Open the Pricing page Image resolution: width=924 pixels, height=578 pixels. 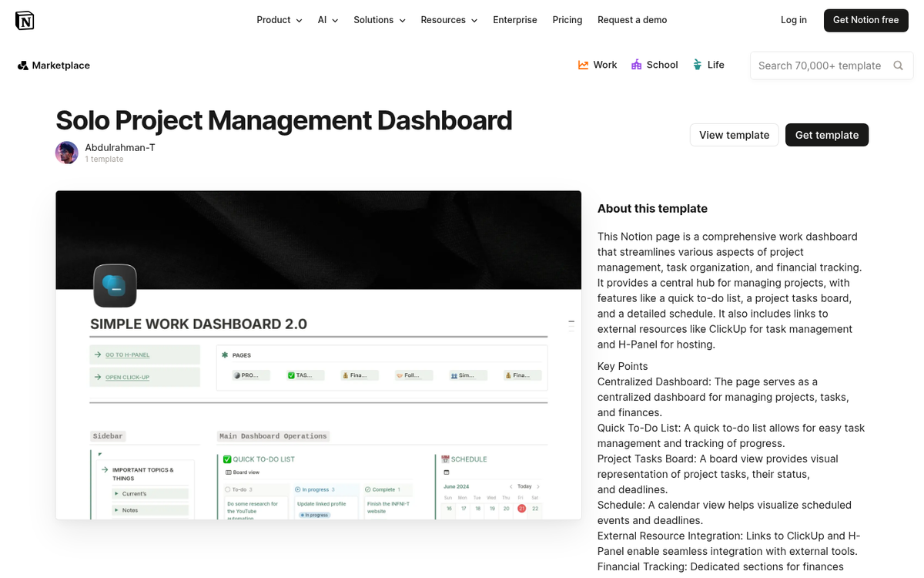[x=567, y=20]
